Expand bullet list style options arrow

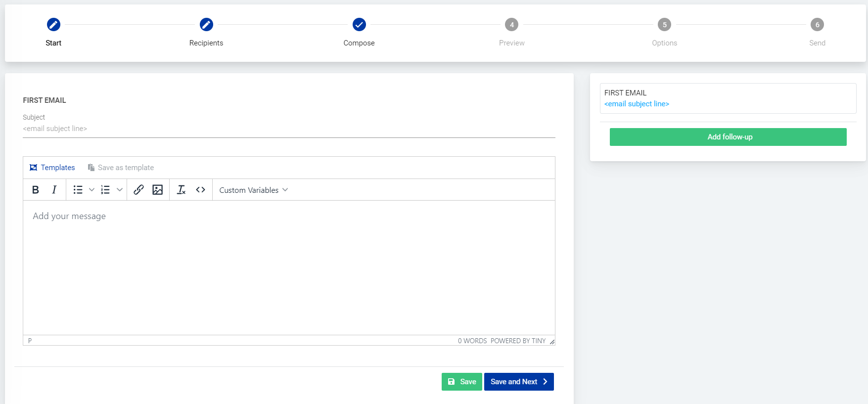[91, 190]
